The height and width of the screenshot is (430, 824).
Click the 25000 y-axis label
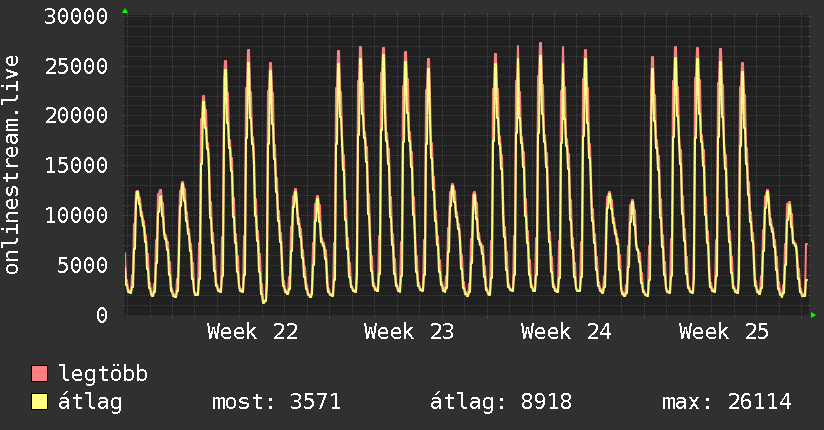[x=76, y=66]
